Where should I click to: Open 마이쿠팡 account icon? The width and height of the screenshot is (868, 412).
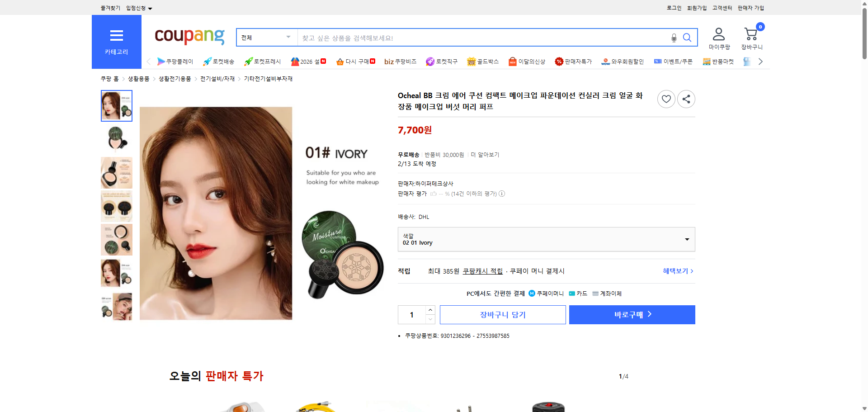click(718, 33)
